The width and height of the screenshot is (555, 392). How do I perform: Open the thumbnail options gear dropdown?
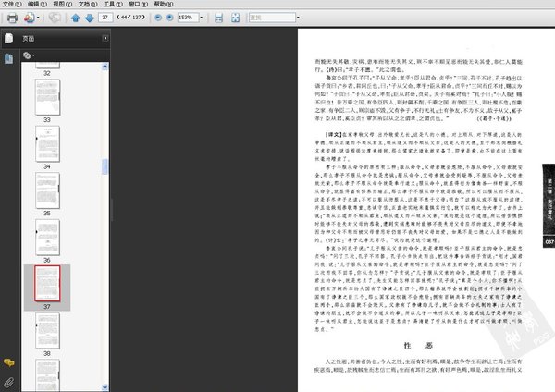click(x=29, y=55)
